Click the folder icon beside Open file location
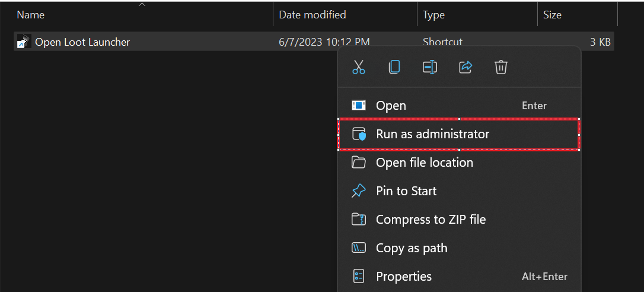This screenshot has height=292, width=644. click(359, 163)
